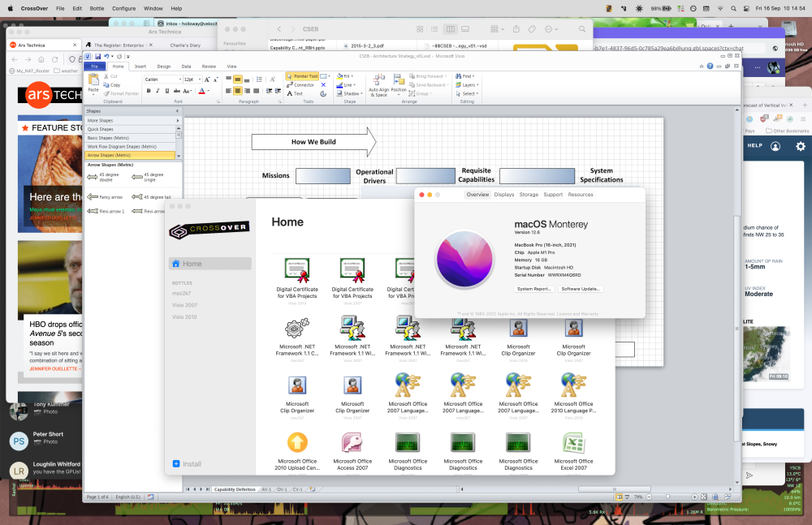This screenshot has height=525, width=812.
Task: Open Auto Align & Space in Visio
Action: [378, 85]
